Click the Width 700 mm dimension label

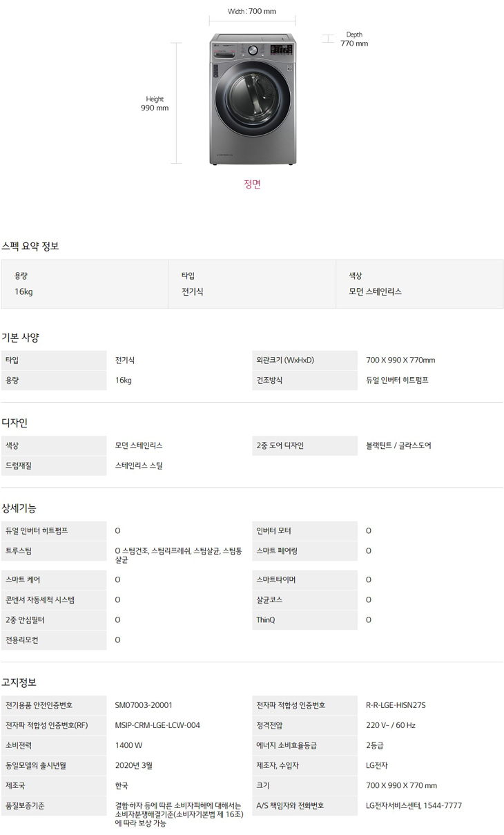tap(252, 11)
